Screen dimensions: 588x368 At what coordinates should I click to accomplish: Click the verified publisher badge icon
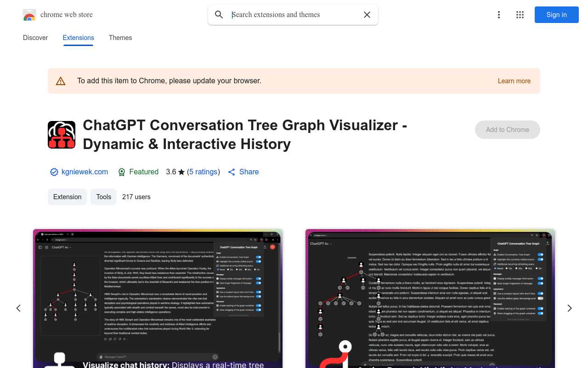54,172
